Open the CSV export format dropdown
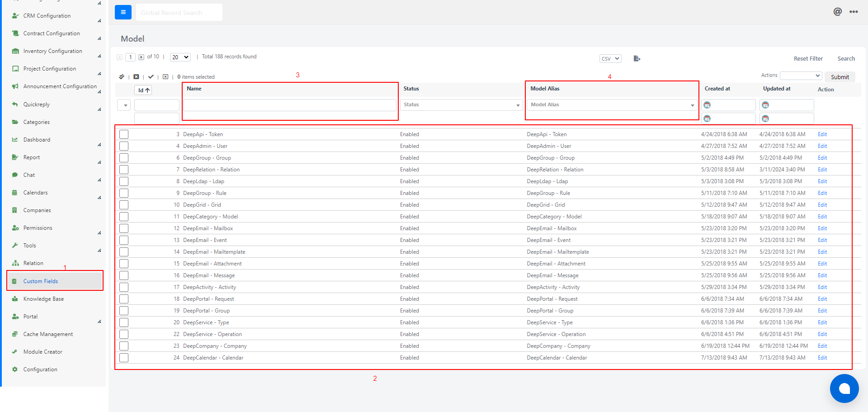The width and height of the screenshot is (868, 412). point(610,59)
